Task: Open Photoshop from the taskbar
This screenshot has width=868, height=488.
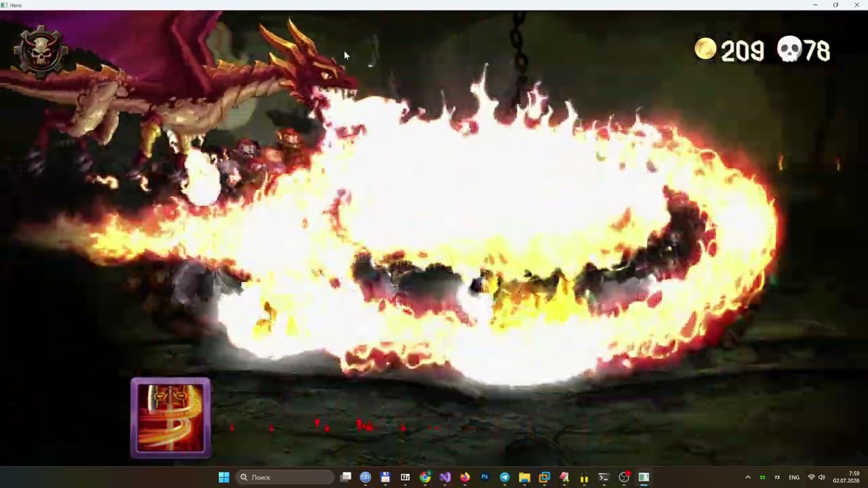Action: (485, 477)
